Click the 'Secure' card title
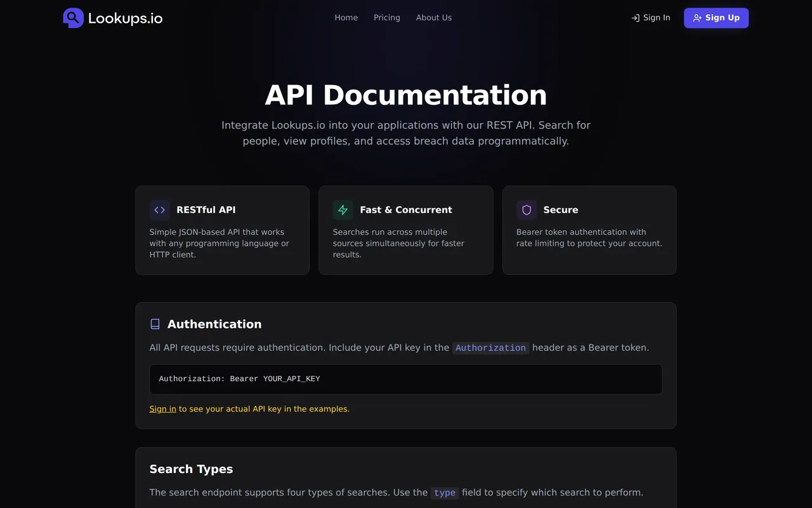 (x=561, y=210)
